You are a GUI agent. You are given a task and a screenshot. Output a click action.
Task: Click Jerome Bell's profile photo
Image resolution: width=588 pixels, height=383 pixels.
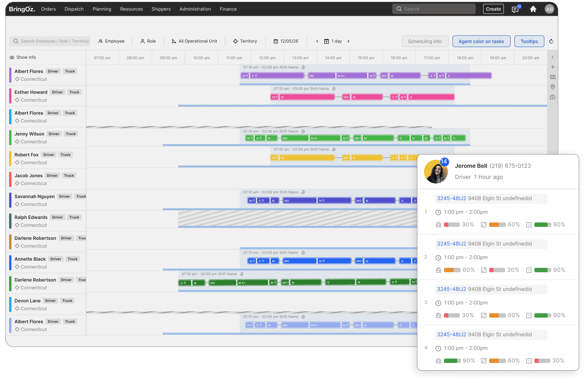pyautogui.click(x=436, y=172)
